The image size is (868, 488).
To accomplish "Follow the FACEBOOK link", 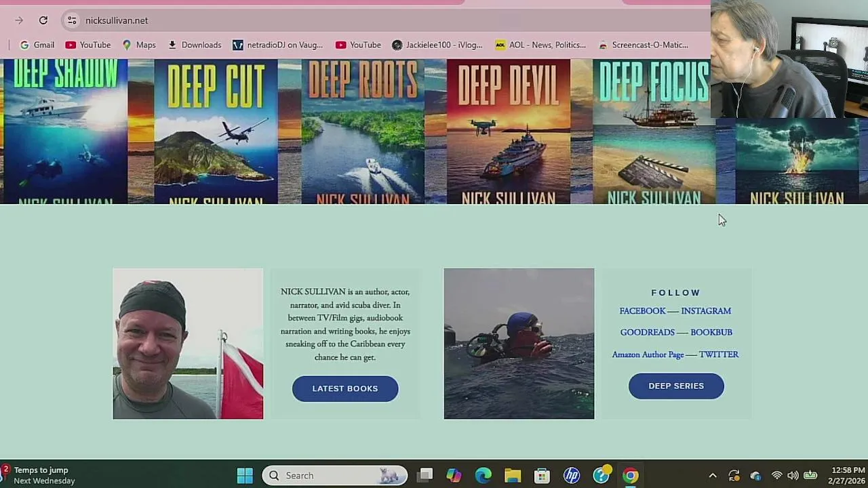I will [x=642, y=311].
